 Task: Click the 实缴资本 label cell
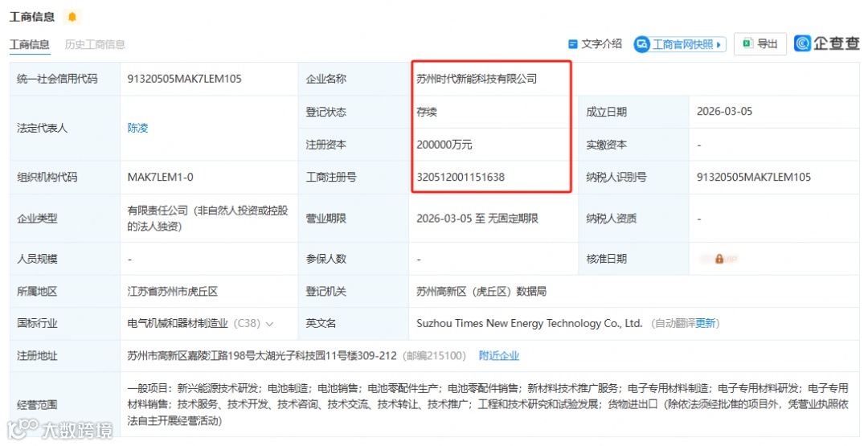pos(634,145)
